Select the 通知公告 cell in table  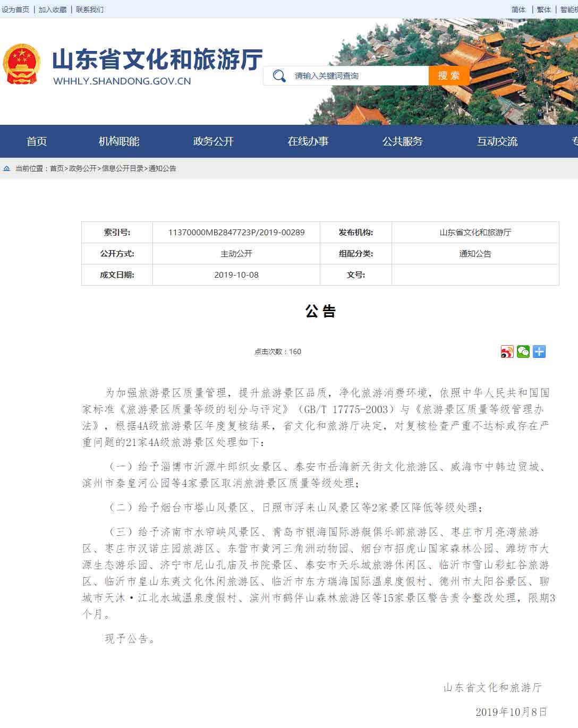[475, 253]
